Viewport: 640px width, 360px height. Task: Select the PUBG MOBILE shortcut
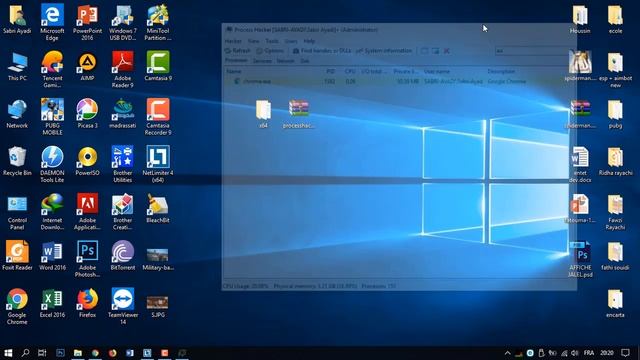52,117
